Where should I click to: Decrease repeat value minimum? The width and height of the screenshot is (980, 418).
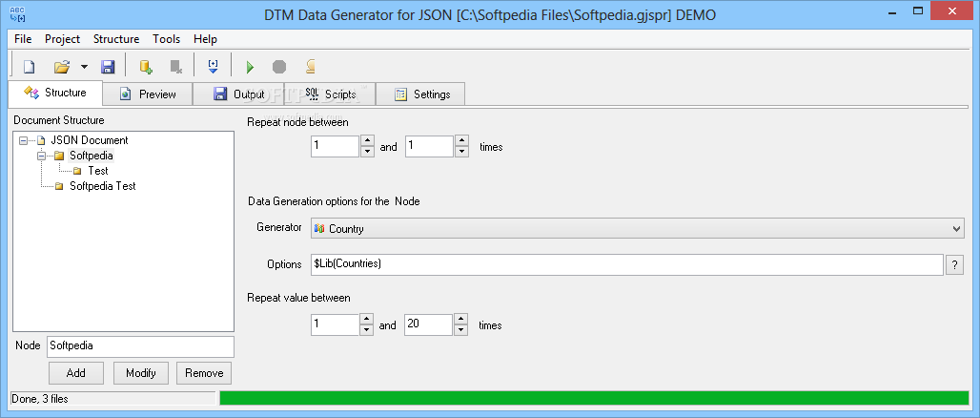coord(367,330)
